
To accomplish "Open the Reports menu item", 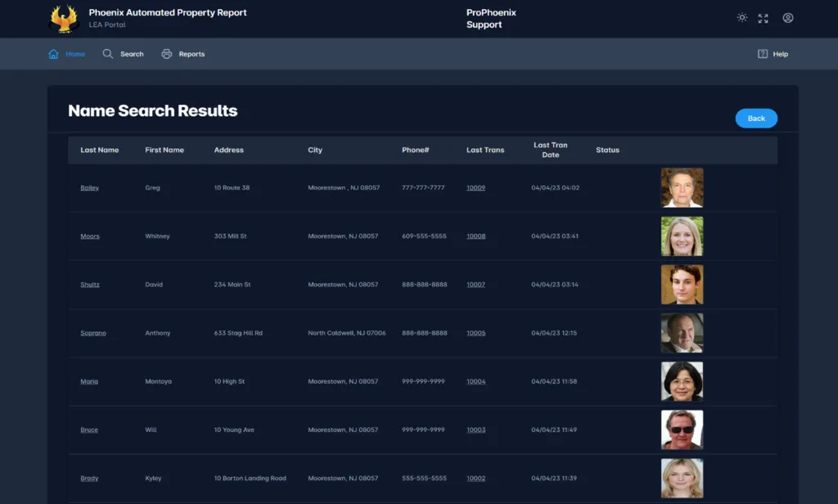I will click(191, 54).
